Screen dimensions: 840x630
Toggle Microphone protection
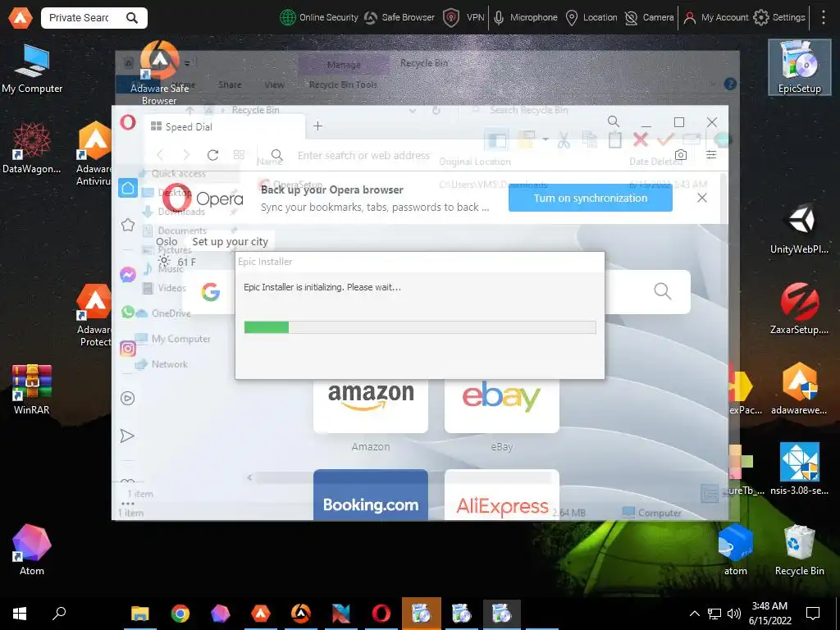tap(526, 18)
